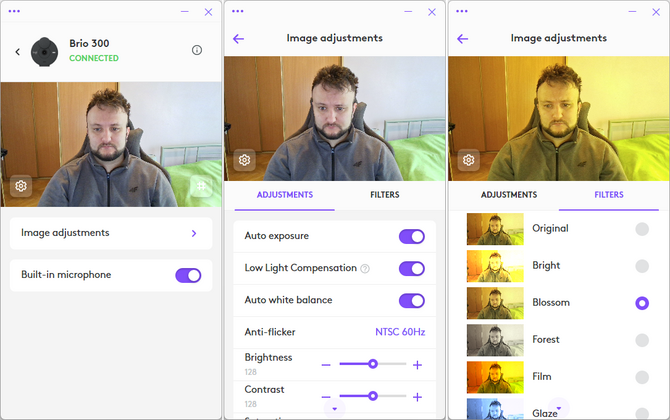670x420 pixels.
Task: Click Blossom filter thumbnail
Action: (x=495, y=303)
